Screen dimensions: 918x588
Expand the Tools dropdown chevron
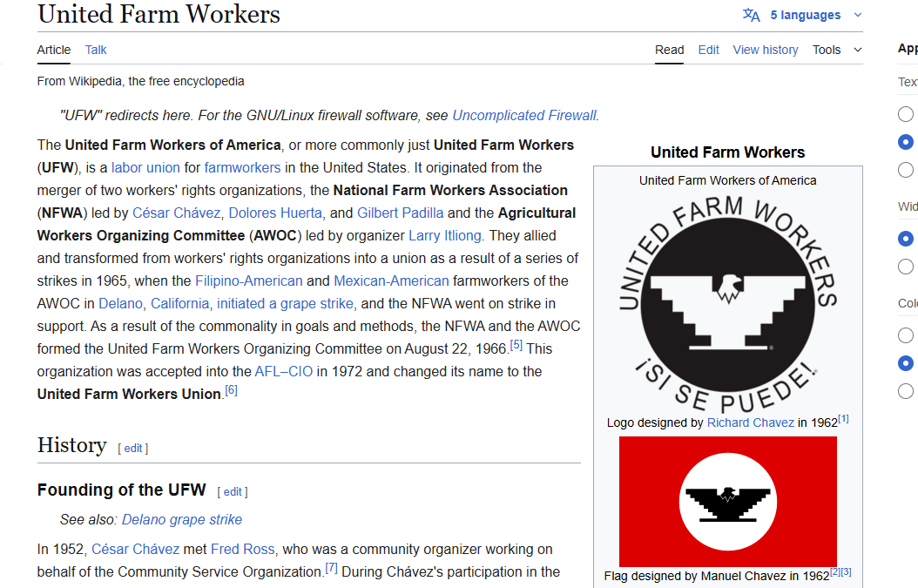pos(858,50)
